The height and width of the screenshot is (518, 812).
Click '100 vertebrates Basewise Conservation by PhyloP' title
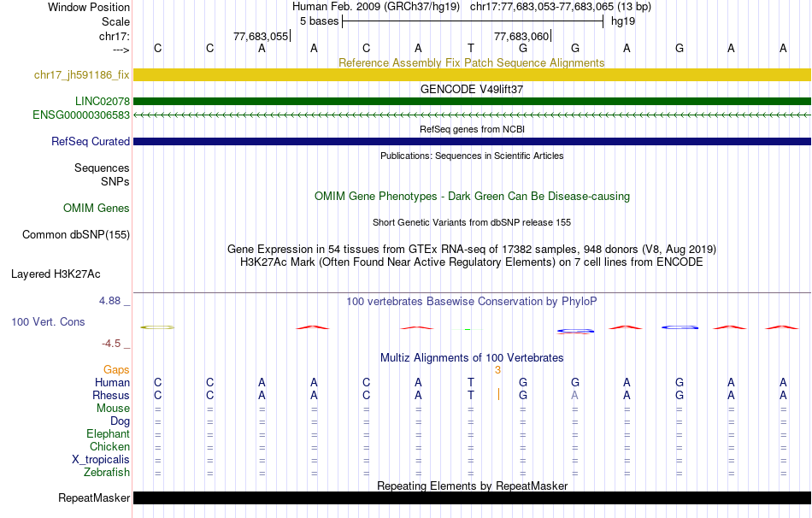click(x=472, y=302)
